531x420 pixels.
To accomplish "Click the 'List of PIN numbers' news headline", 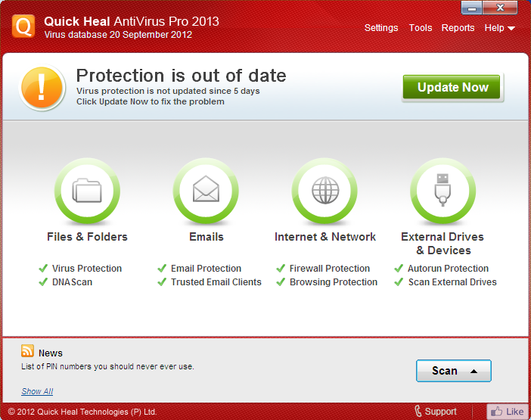I will (107, 366).
